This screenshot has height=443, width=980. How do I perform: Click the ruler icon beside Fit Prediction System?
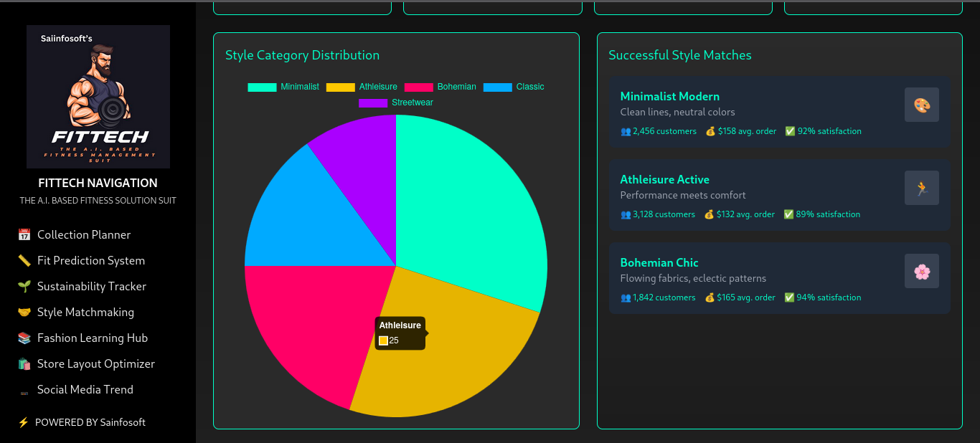click(x=24, y=261)
